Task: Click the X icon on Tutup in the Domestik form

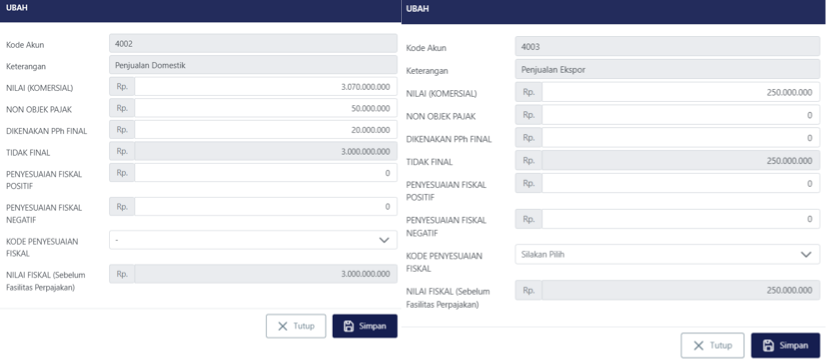Action: point(282,326)
